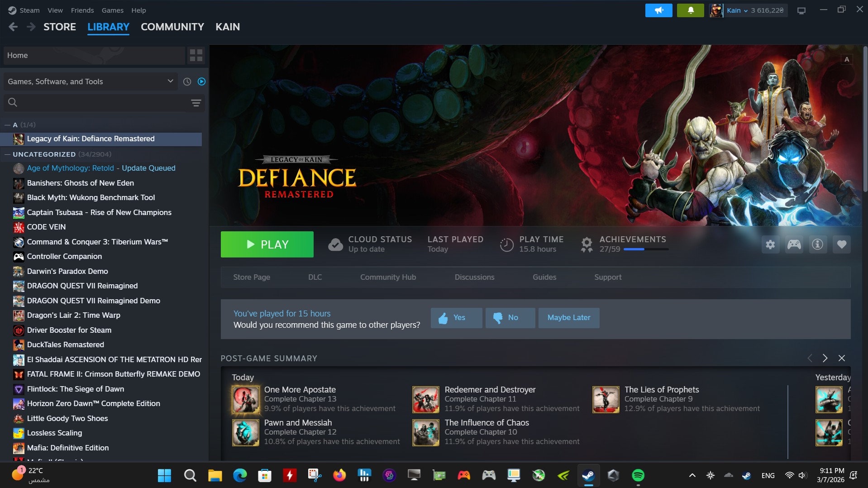Collapse the Uncategorized category
The height and width of the screenshot is (488, 868).
7,154
